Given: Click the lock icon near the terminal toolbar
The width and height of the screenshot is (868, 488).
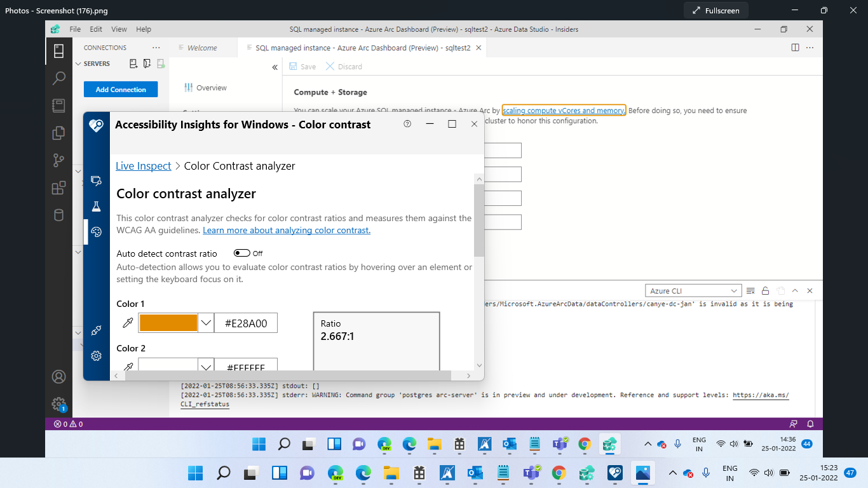Looking at the screenshot, I should (x=764, y=290).
